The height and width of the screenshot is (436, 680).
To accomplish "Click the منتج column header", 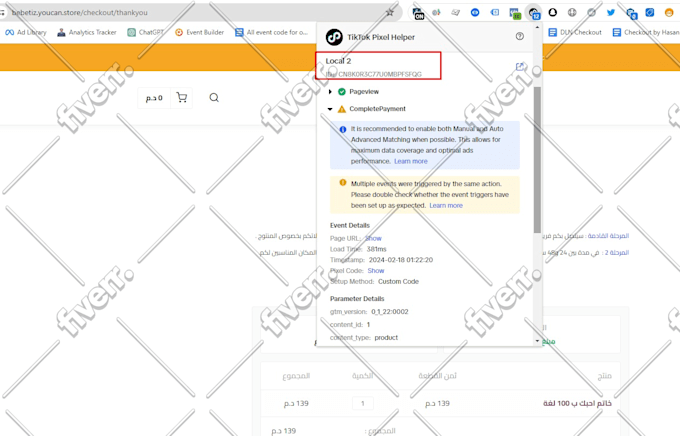I will tap(605, 376).
